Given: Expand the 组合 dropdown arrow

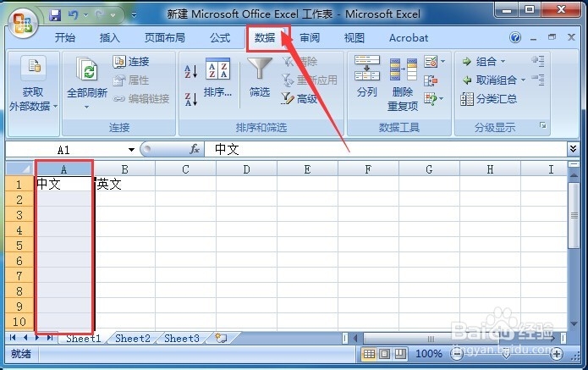Looking at the screenshot, I should (x=503, y=62).
